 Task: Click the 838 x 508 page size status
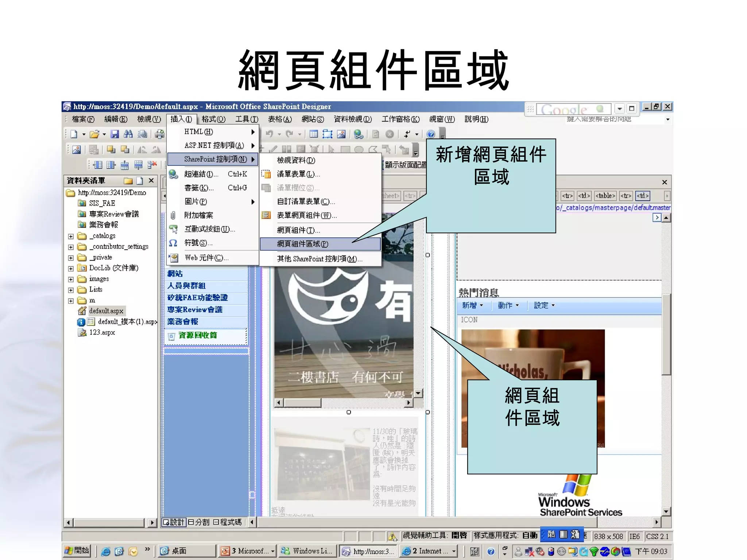coord(608,537)
